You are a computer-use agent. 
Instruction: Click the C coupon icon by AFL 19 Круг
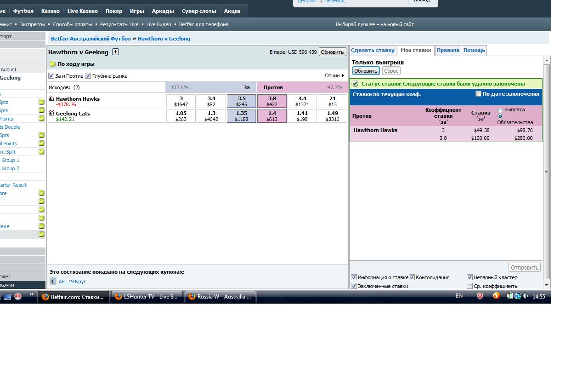tap(53, 282)
